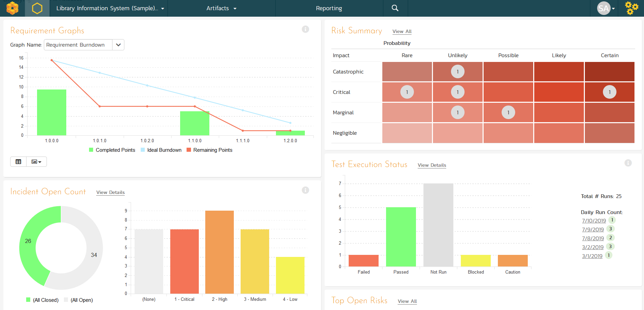Open the Reporting menu
This screenshot has width=644, height=310.
click(x=329, y=8)
